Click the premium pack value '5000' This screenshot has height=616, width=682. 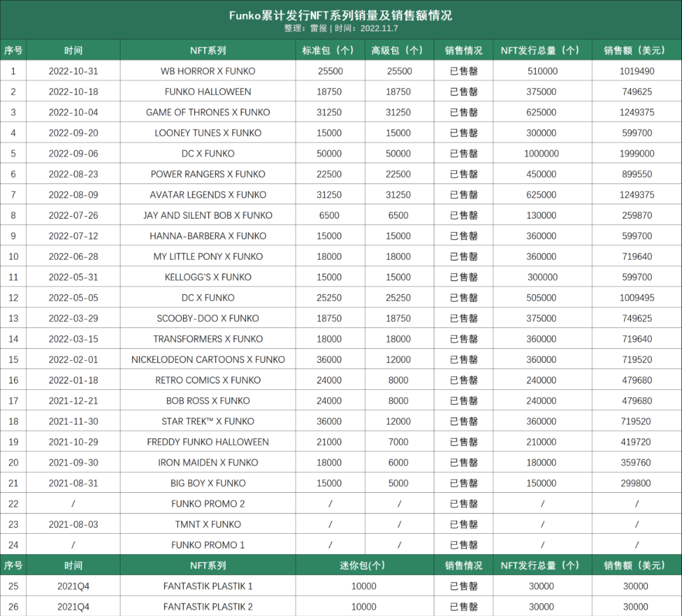(398, 483)
